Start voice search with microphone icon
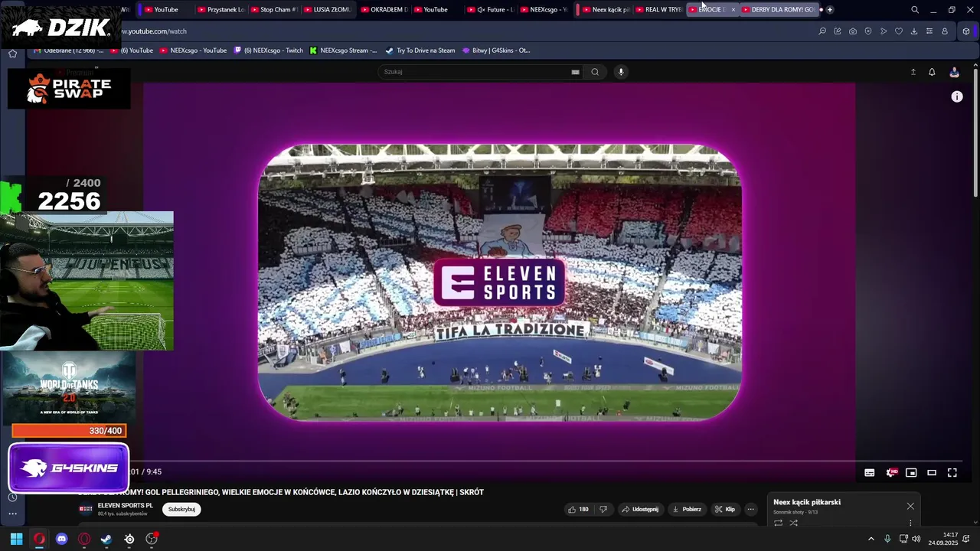The width and height of the screenshot is (980, 551). [621, 72]
